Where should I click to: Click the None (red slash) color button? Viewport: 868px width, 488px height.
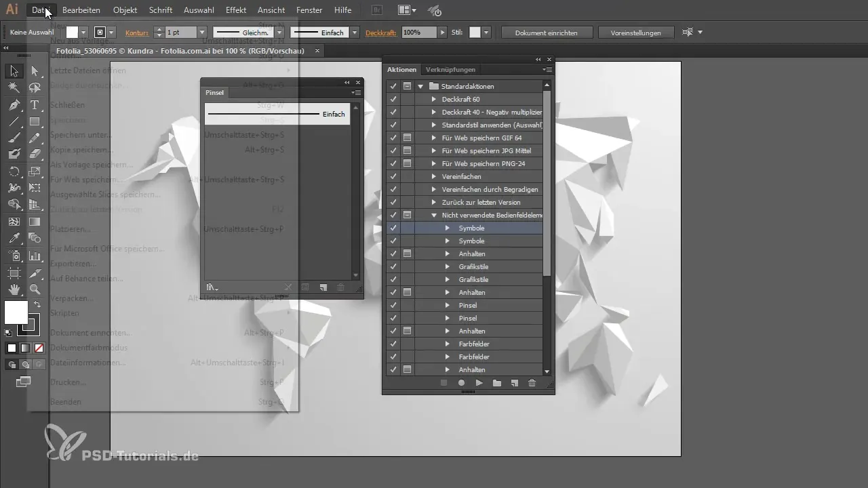tap(39, 348)
